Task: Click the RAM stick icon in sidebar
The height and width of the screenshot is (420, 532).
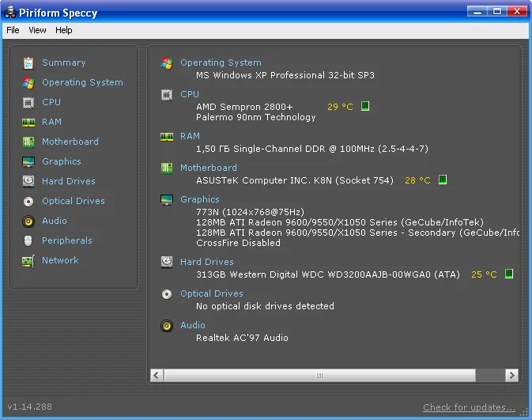Action: click(x=28, y=123)
